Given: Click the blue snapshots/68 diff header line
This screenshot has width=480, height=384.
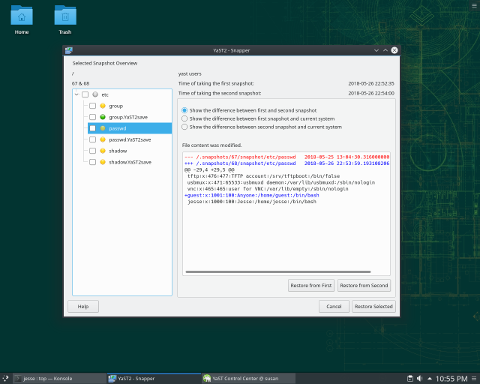Looking at the screenshot, I should (287, 163).
